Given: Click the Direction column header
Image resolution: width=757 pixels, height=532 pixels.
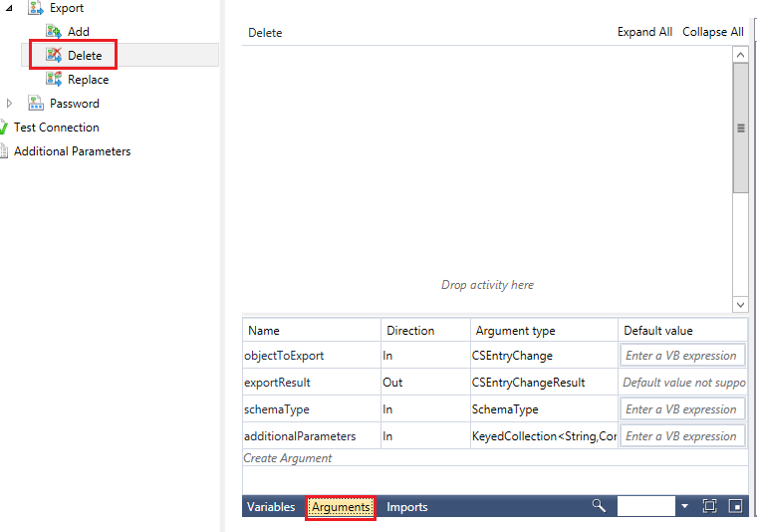Looking at the screenshot, I should (425, 330).
